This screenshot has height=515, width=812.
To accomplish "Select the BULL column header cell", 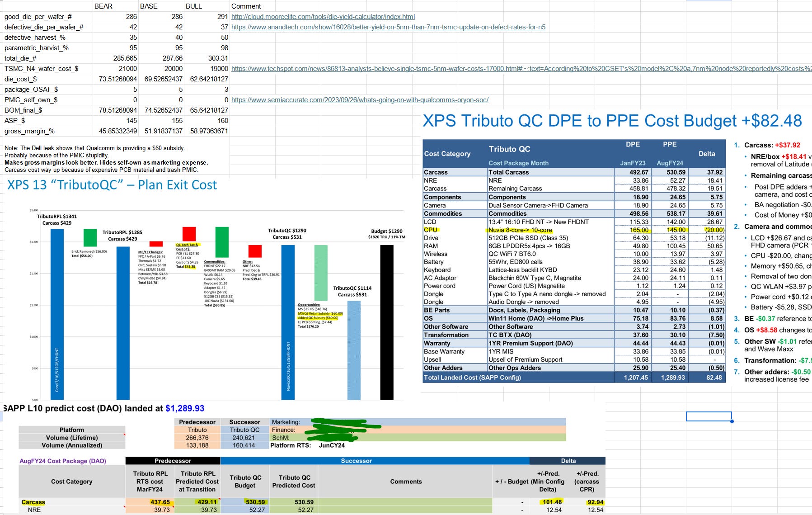I will point(194,6).
